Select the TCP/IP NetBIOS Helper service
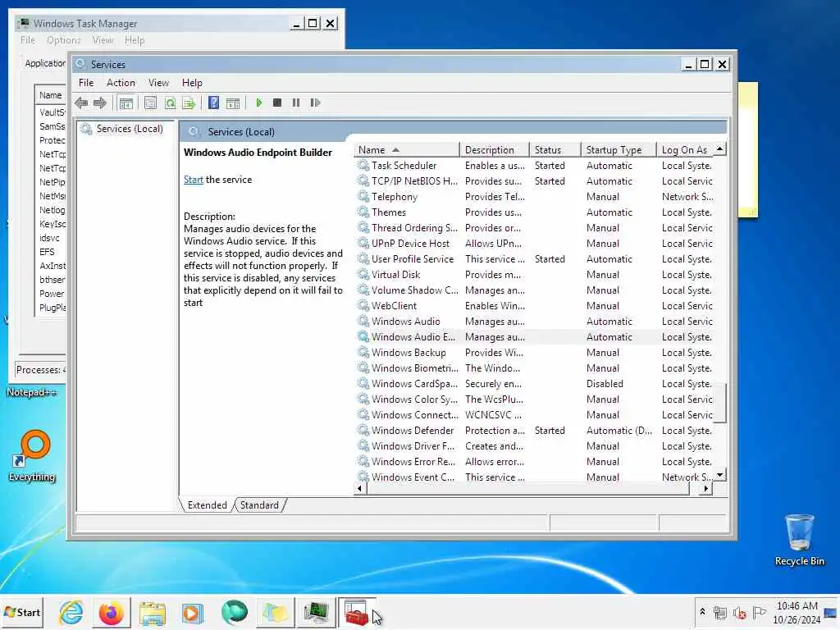 click(535, 181)
